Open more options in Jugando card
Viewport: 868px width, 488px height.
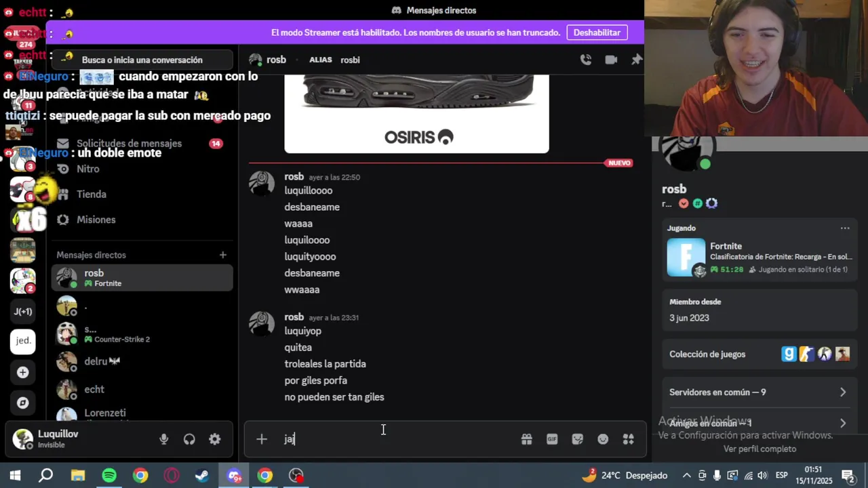(x=845, y=228)
